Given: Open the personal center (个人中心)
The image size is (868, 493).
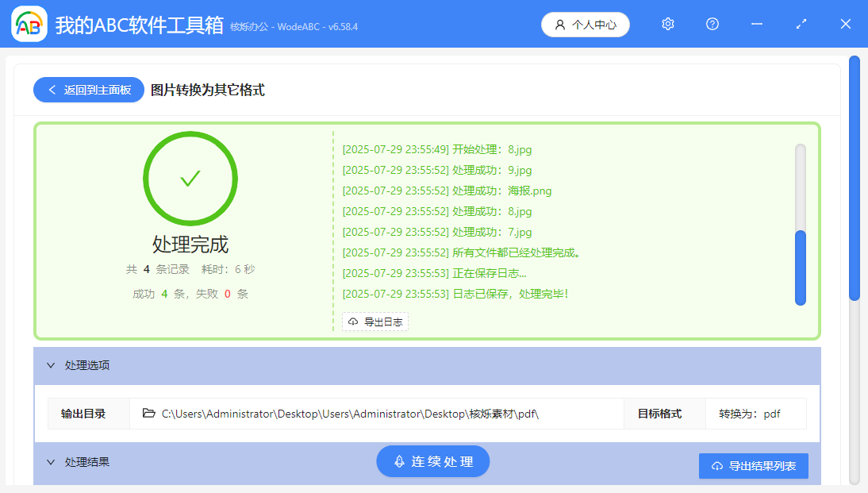Looking at the screenshot, I should pyautogui.click(x=585, y=24).
